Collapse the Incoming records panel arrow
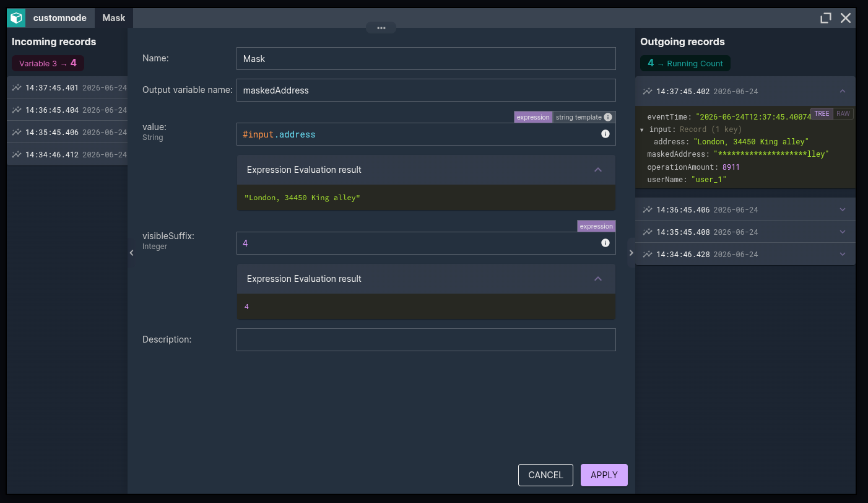Image resolution: width=868 pixels, height=503 pixels. 131,253
